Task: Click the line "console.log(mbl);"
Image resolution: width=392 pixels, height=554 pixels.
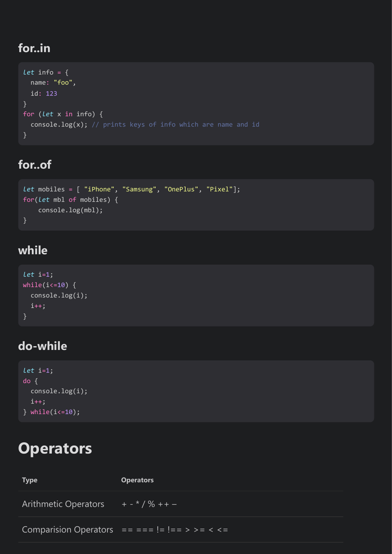Action: click(x=71, y=210)
